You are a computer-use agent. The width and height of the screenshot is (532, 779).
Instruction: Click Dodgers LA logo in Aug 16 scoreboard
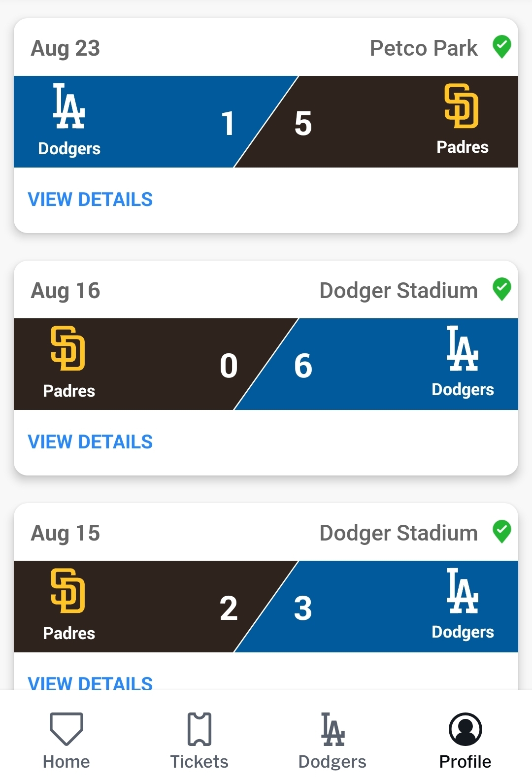[463, 348]
